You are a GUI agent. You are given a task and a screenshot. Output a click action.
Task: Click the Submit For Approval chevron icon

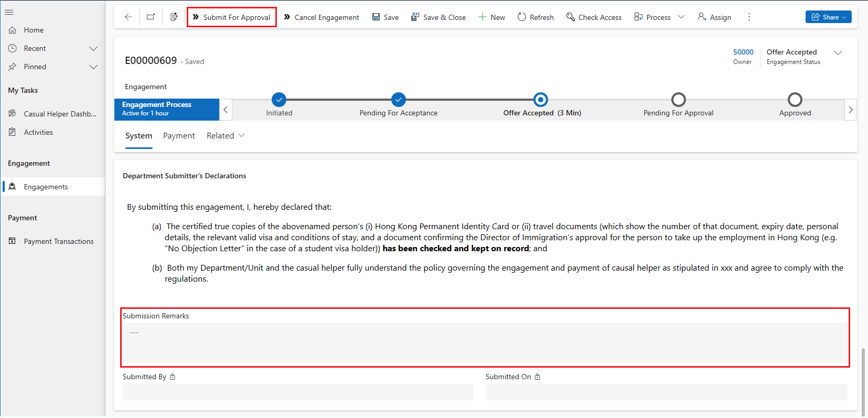(x=196, y=17)
